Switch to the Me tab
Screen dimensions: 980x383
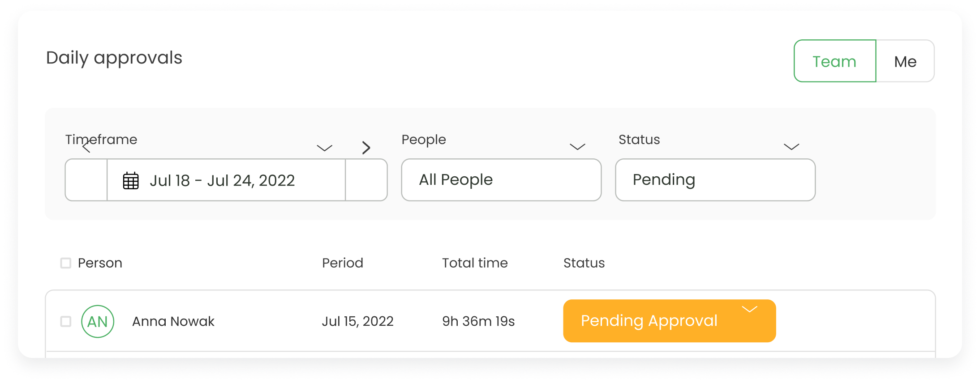pos(905,61)
